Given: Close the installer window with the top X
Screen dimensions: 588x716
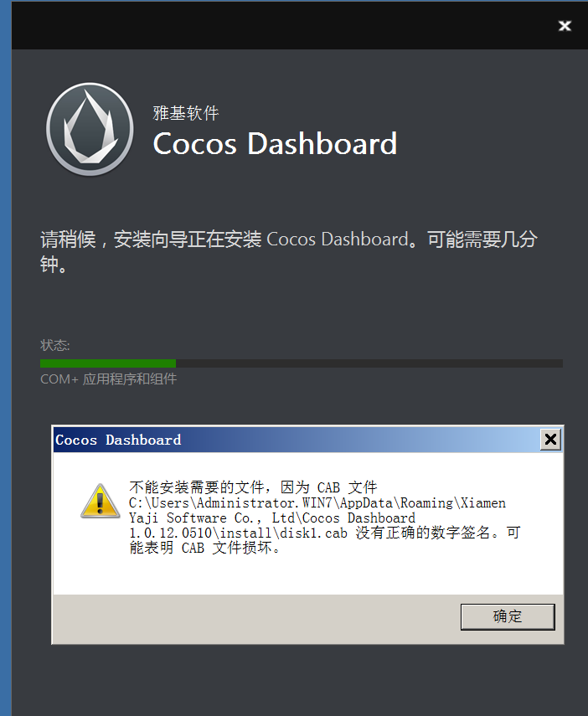Looking at the screenshot, I should pos(565,26).
